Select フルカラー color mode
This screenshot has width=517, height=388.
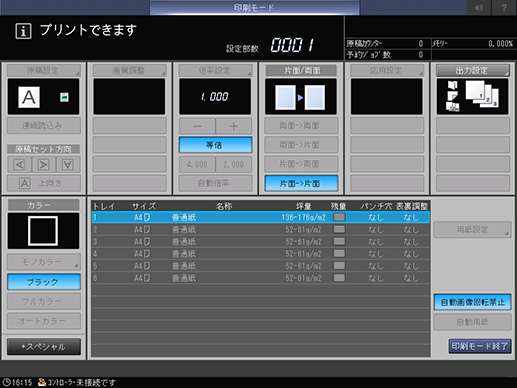[x=44, y=301]
